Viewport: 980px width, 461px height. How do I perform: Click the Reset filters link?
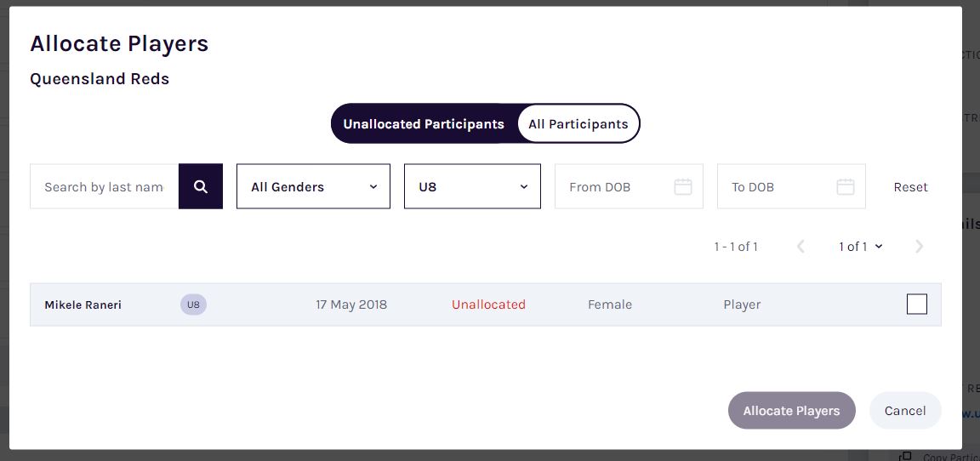(910, 187)
